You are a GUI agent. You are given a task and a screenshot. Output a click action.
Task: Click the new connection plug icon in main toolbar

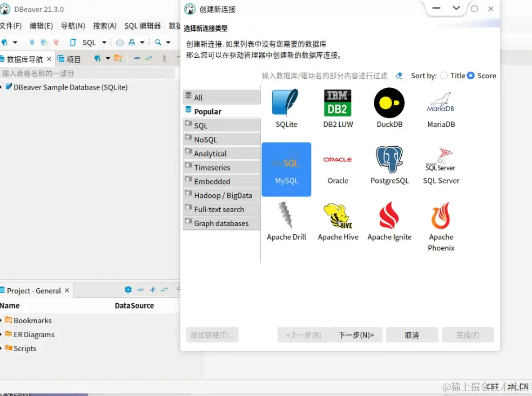click(5, 43)
